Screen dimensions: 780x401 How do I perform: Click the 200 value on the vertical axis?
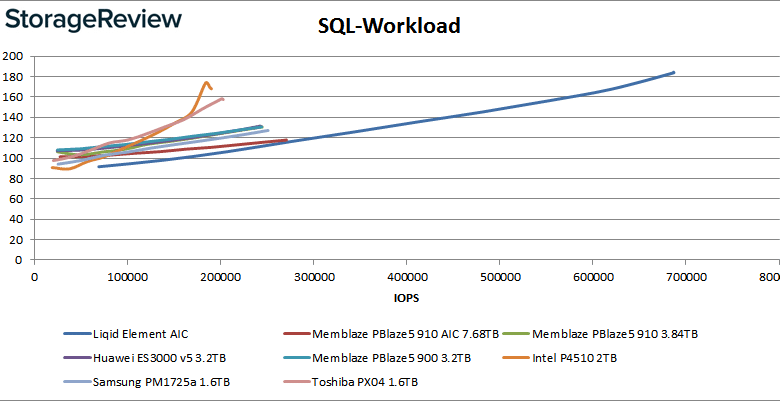[12, 56]
